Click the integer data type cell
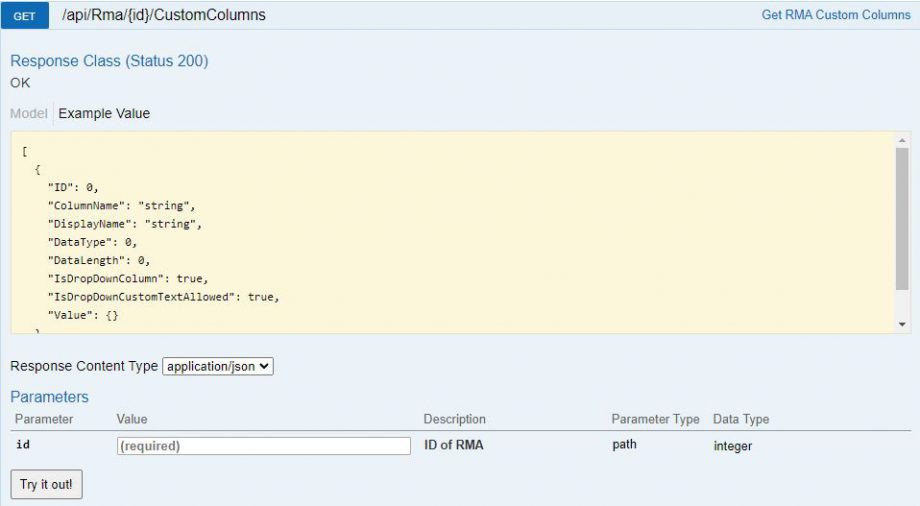This screenshot has height=506, width=920. (x=732, y=446)
